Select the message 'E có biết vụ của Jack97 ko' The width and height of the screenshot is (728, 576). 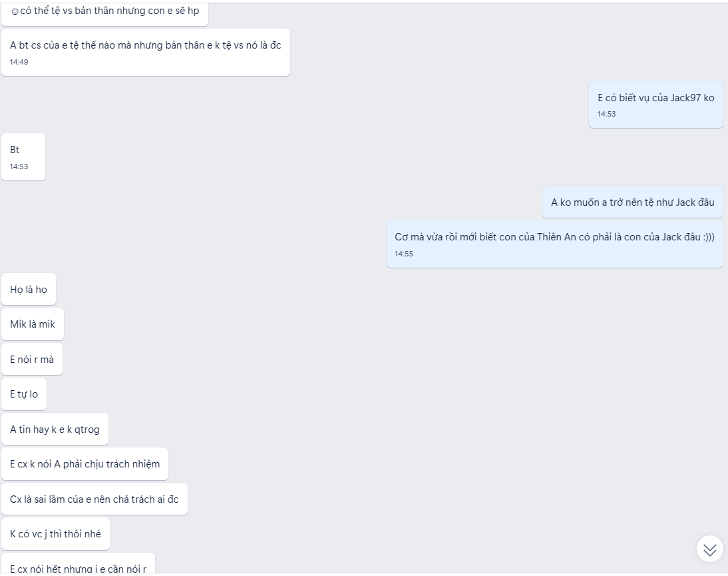click(655, 105)
